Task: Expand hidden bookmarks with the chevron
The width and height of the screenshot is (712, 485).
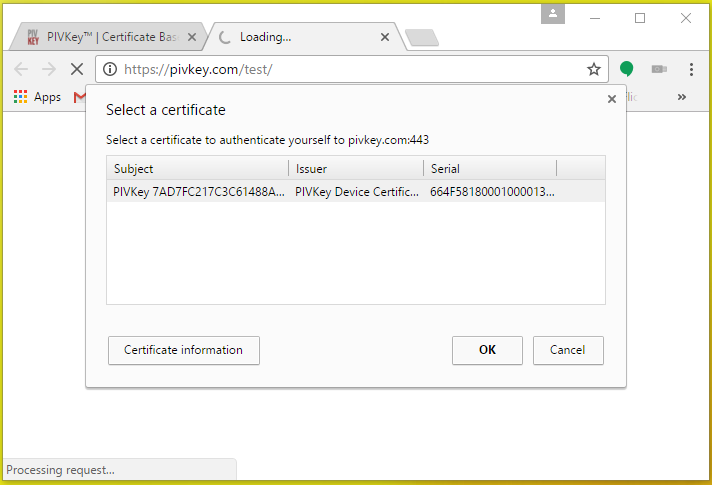Action: pyautogui.click(x=682, y=97)
